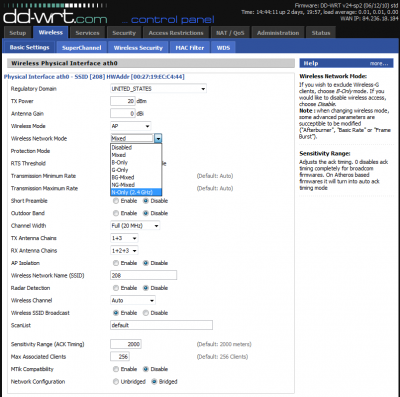Viewport: 400px width, 397px height.
Task: Click the Help 'more...' link
Action: 379,63
